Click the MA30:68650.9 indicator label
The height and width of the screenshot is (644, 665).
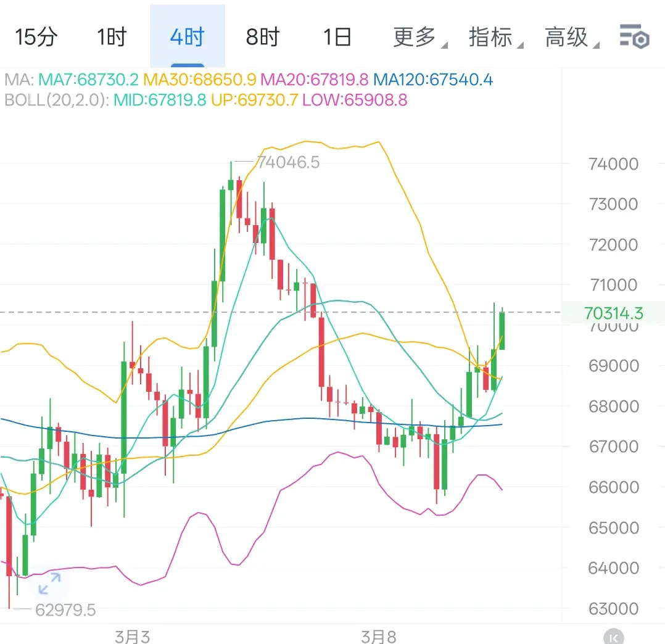199,80
